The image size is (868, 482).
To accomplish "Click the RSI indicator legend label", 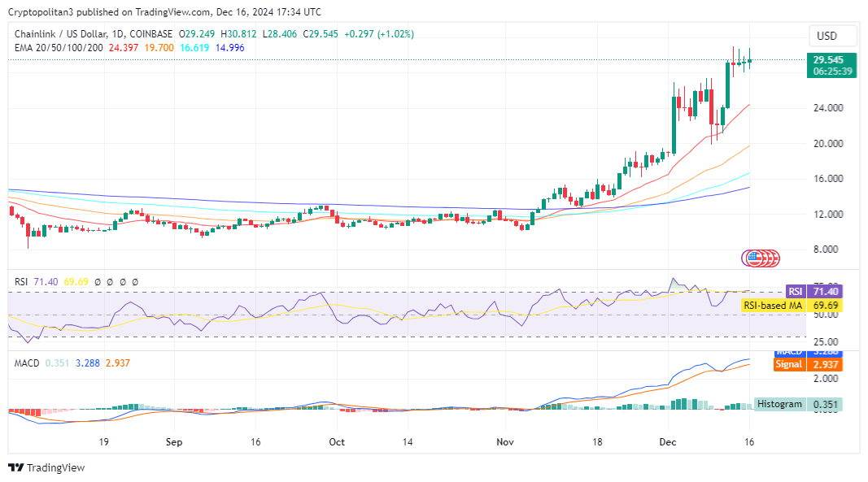I will 21,282.
